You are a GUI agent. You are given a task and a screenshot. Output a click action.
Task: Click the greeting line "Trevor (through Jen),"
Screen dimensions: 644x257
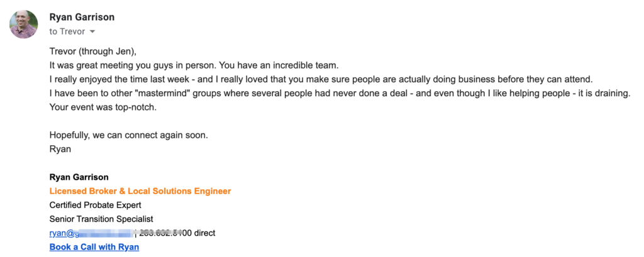click(x=92, y=52)
